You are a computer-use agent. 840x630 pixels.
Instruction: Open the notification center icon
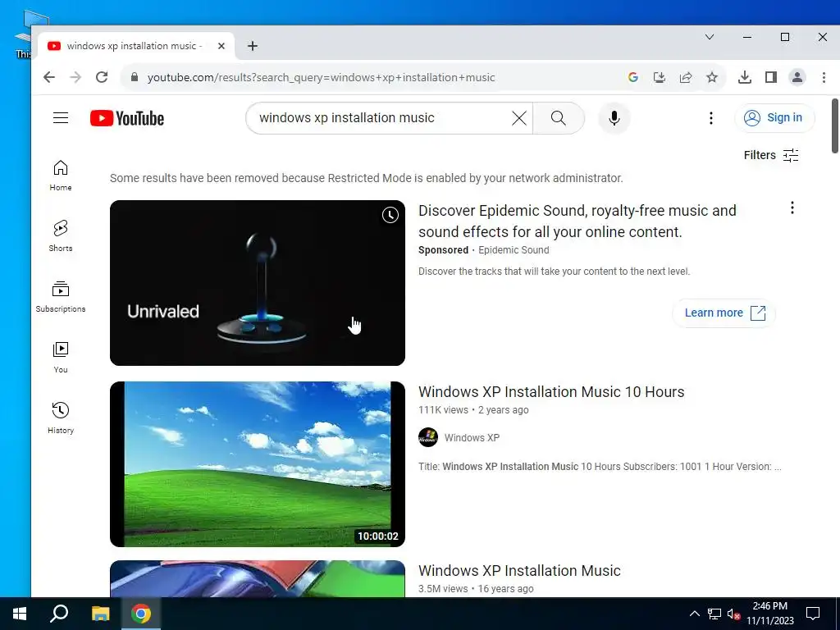tap(813, 614)
